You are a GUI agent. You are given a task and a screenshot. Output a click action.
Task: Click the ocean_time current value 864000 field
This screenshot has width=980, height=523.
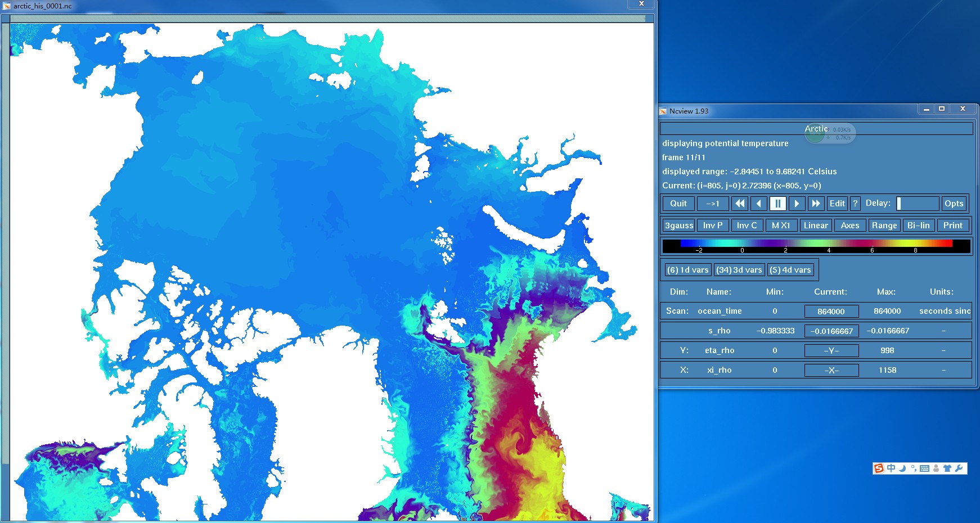click(831, 312)
